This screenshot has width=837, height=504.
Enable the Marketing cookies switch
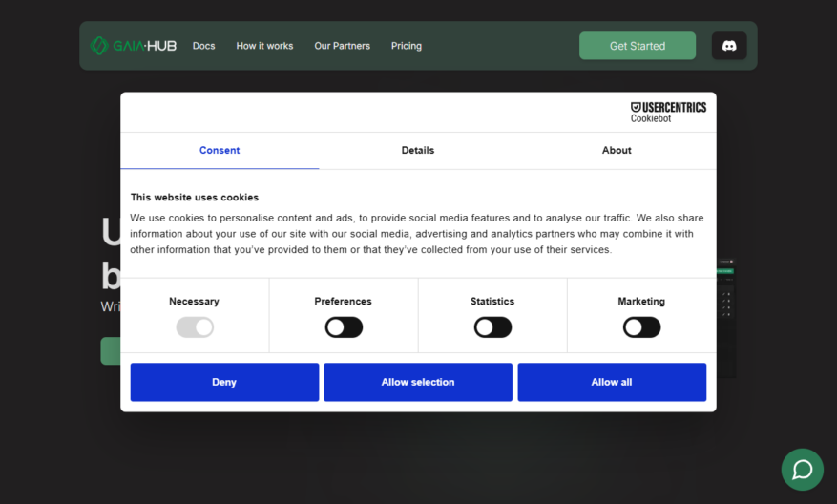pos(641,327)
